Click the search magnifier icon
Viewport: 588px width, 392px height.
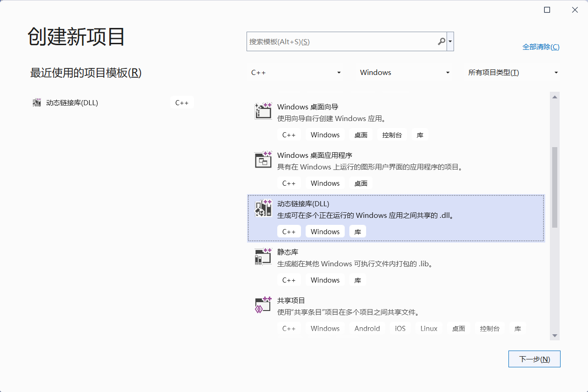[441, 41]
